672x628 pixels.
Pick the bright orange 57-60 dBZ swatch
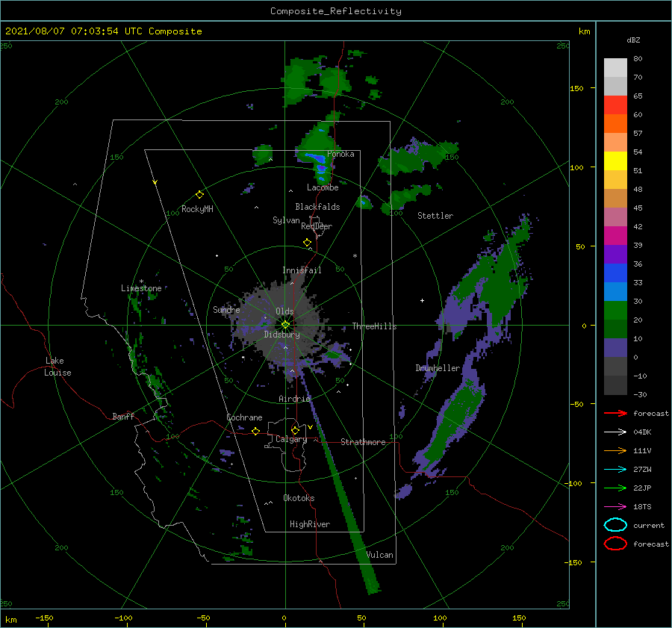(615, 124)
